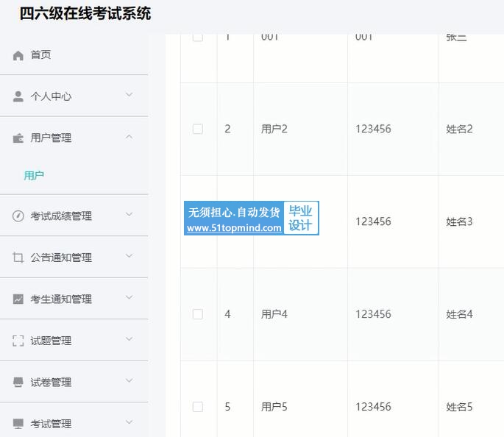This screenshot has width=504, height=437.
Task: Expand the 试题管理 chevron
Action: click(129, 339)
